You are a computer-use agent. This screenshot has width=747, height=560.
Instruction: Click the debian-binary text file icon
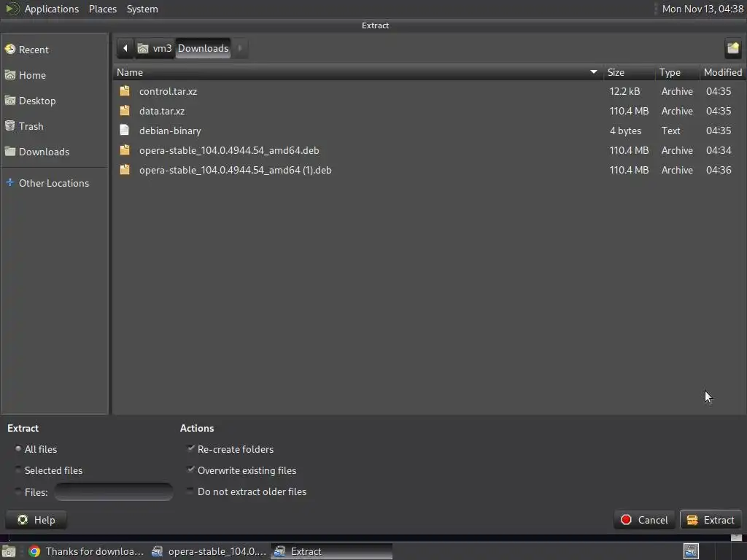pyautogui.click(x=125, y=130)
